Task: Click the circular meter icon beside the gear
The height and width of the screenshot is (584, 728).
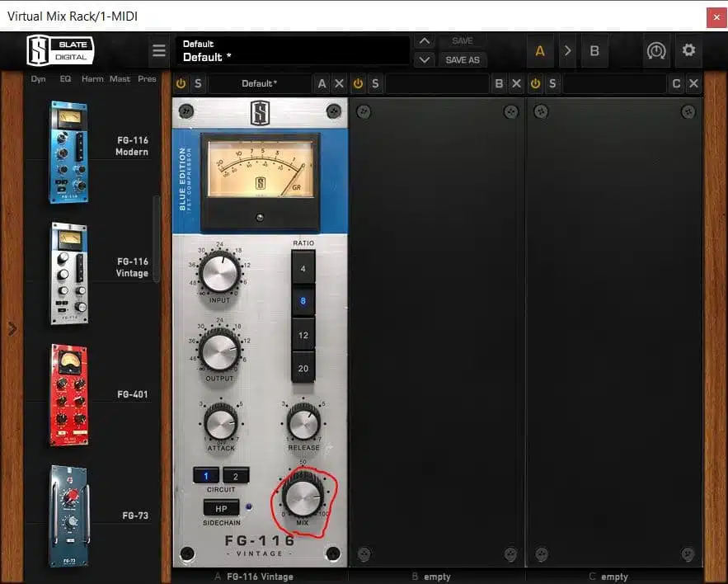Action: [656, 50]
